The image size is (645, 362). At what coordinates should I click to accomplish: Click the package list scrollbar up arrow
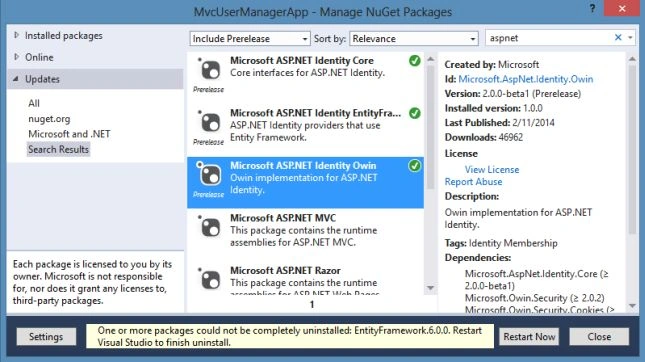430,59
